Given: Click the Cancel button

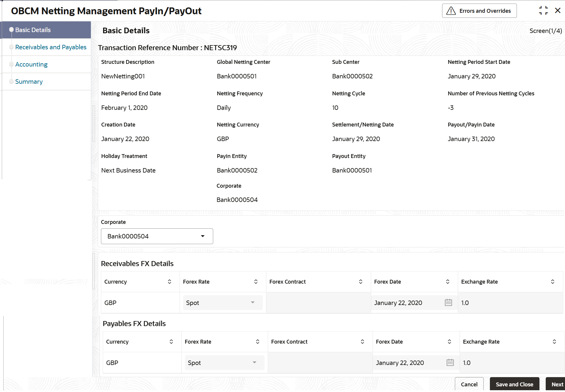Looking at the screenshot, I should click(469, 384).
